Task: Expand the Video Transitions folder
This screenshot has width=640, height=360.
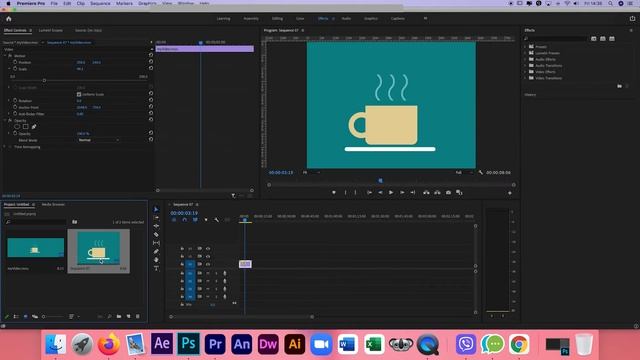Action: point(525,78)
